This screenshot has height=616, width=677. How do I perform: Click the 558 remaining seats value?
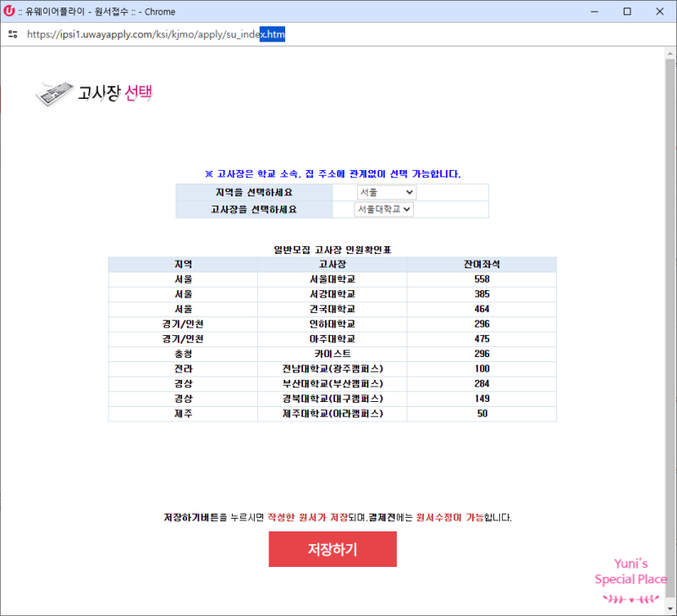pyautogui.click(x=481, y=278)
